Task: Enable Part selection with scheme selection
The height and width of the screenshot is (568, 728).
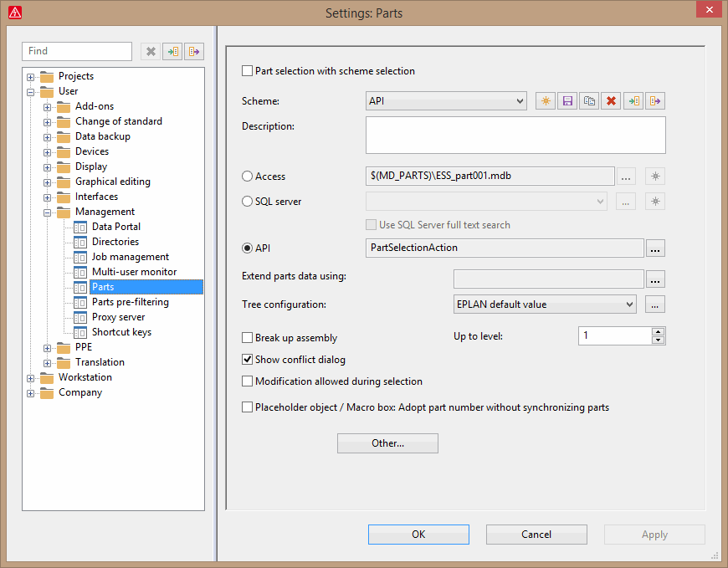Action: click(x=248, y=71)
